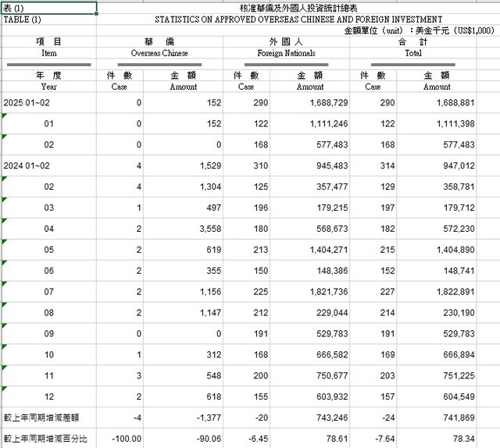Image resolution: width=500 pixels, height=448 pixels.
Task: Click the cell with '1,404,271'
Action: coord(310,250)
